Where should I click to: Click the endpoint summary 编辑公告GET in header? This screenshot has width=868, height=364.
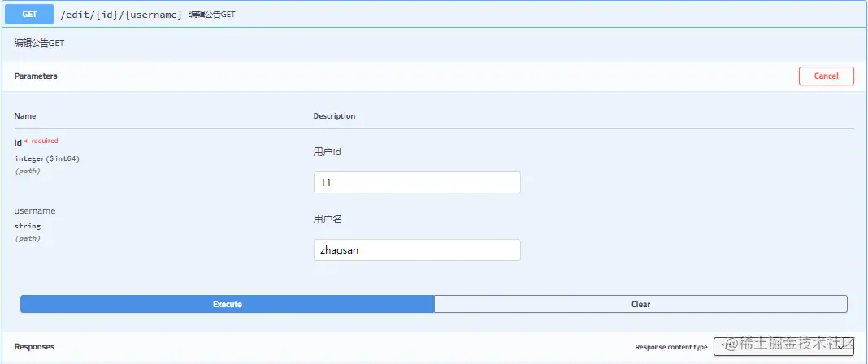click(x=212, y=15)
